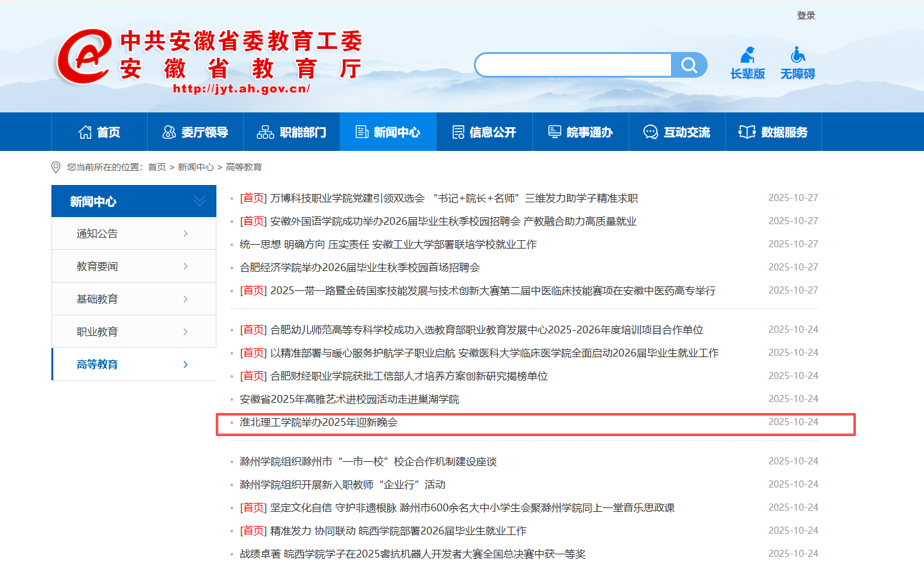
Task: Click the 委厅领导 people icon
Action: [x=169, y=132]
